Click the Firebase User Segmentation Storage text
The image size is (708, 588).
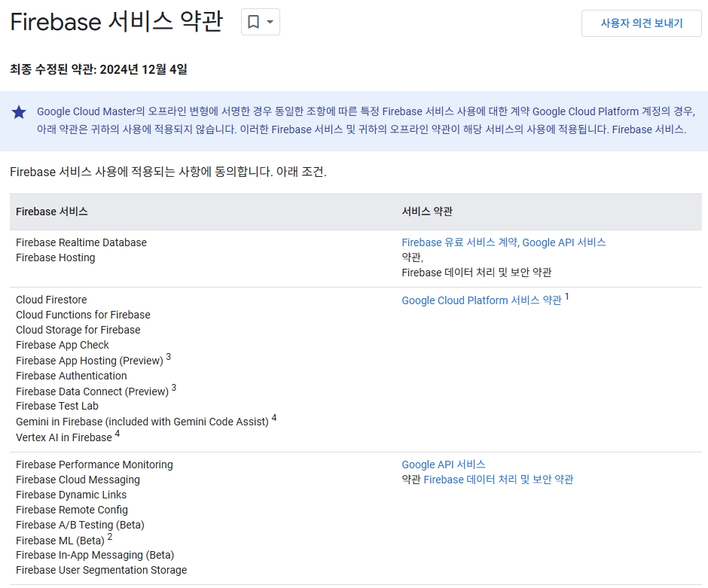click(x=101, y=570)
